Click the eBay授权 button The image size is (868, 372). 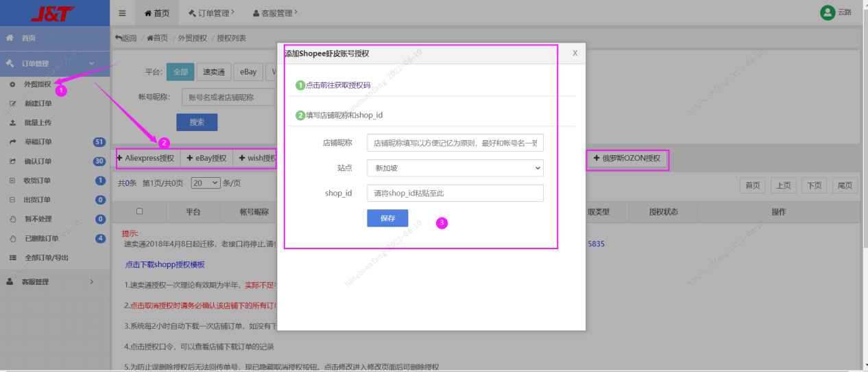(x=206, y=159)
